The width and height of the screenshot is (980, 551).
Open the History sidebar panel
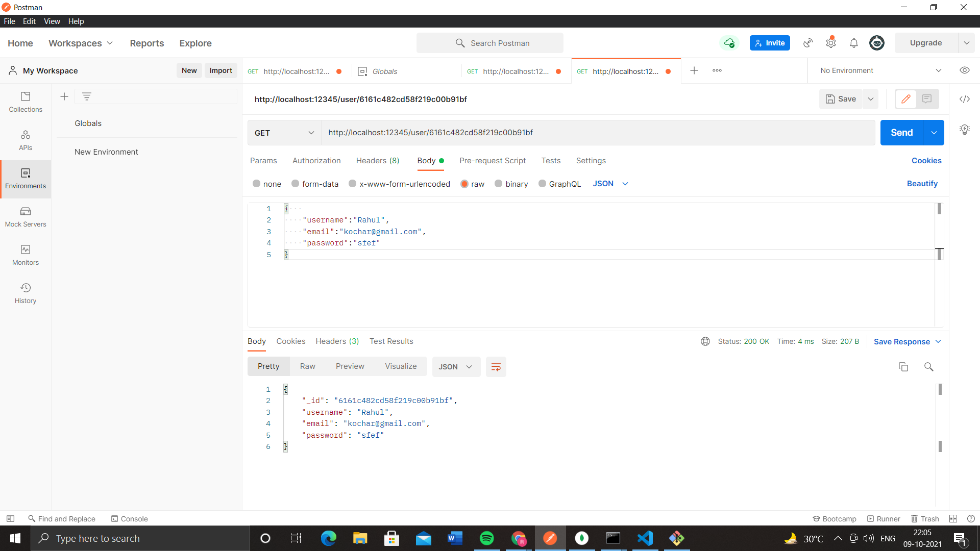click(26, 293)
